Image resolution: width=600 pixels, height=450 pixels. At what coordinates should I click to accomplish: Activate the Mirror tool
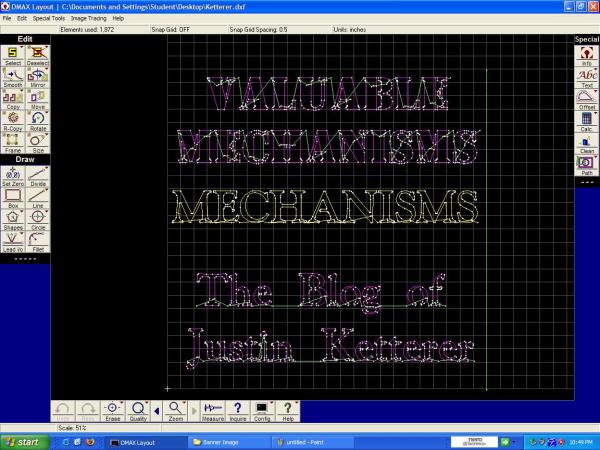point(38,77)
